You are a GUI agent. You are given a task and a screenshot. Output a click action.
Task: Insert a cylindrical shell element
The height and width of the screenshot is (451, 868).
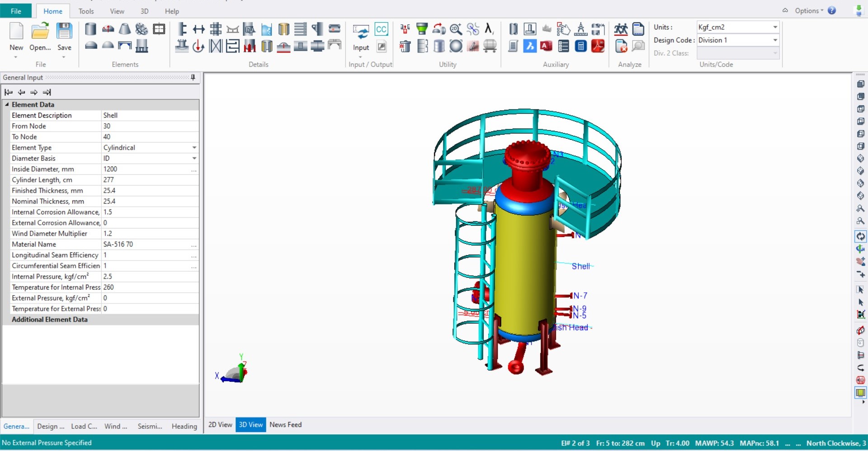(90, 28)
